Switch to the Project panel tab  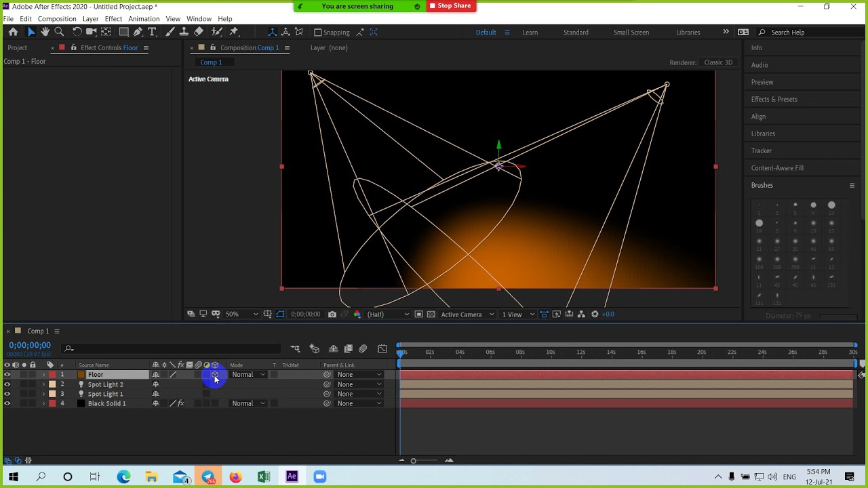point(18,47)
